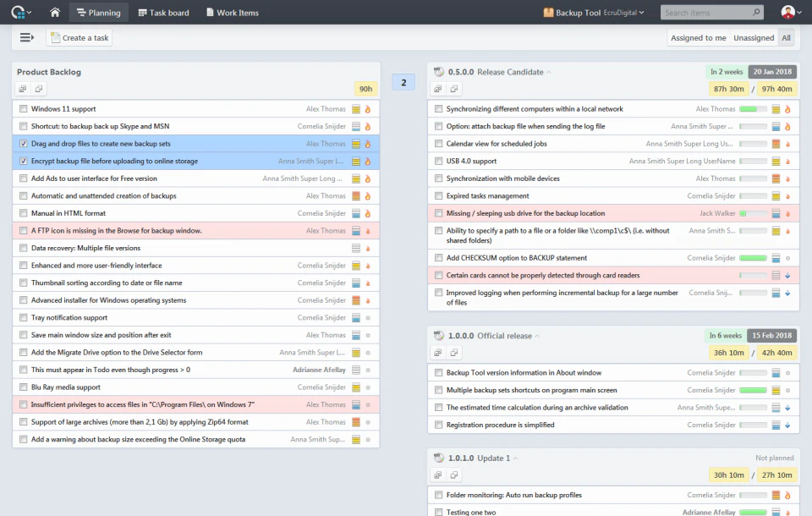Focus the Search items field
The height and width of the screenshot is (516, 812).
tap(705, 13)
